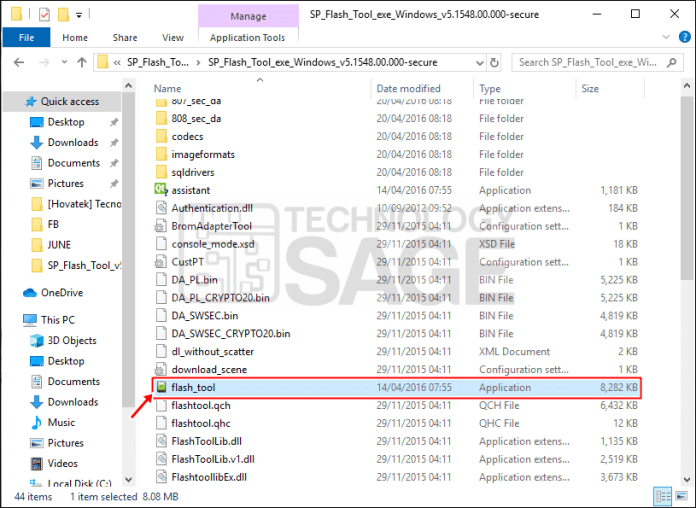Click the New folder quick access icon

pyautogui.click(x=63, y=15)
